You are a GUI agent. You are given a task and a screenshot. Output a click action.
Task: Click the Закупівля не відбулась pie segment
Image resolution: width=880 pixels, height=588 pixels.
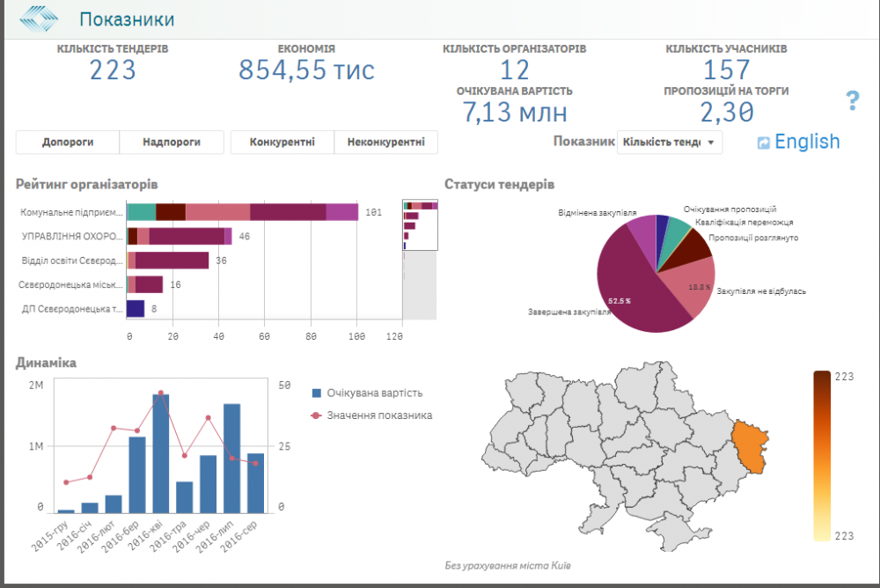coord(691,286)
